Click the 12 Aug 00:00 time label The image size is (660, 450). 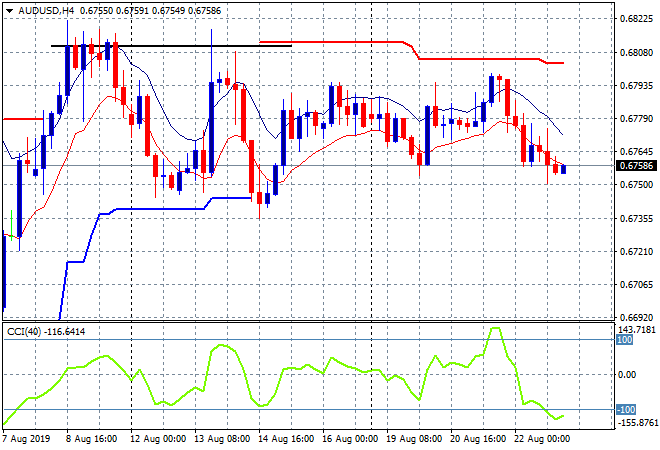pyautogui.click(x=158, y=439)
